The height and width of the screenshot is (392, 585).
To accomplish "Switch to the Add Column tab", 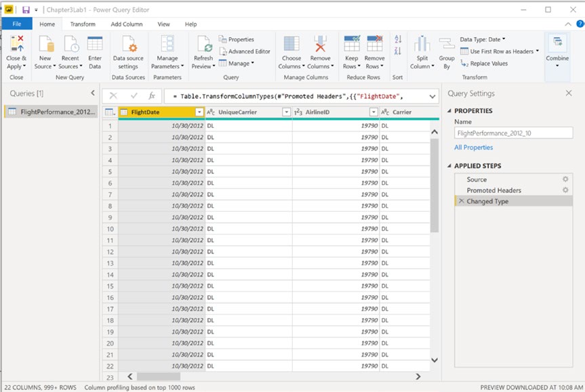I will pyautogui.click(x=127, y=24).
